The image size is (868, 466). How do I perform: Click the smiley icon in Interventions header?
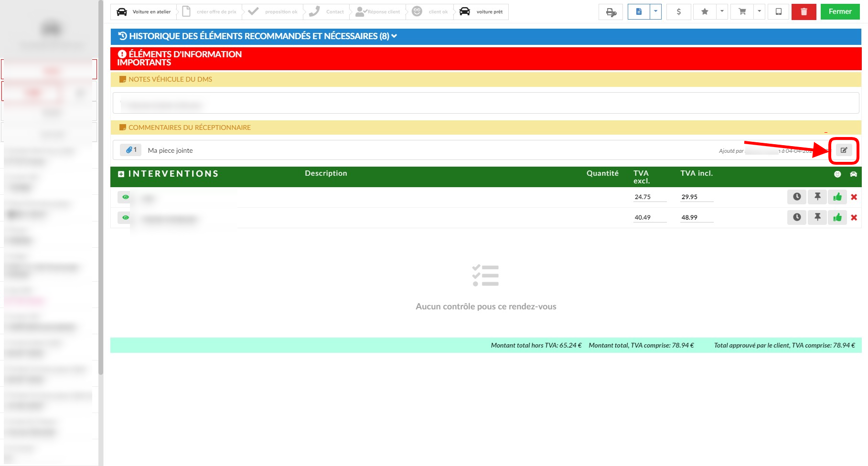click(837, 174)
